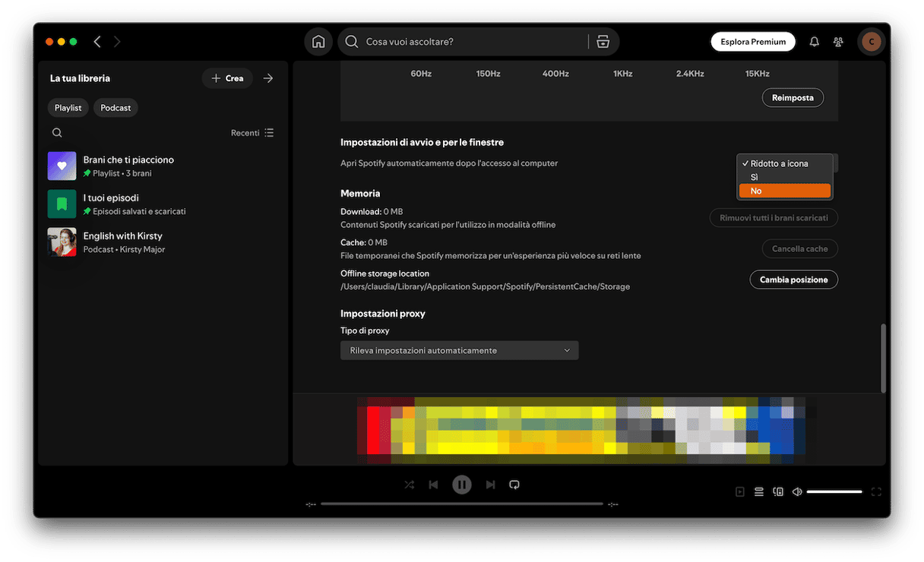Go back with the left arrow
Viewport: 924px width, 562px height.
(x=97, y=42)
